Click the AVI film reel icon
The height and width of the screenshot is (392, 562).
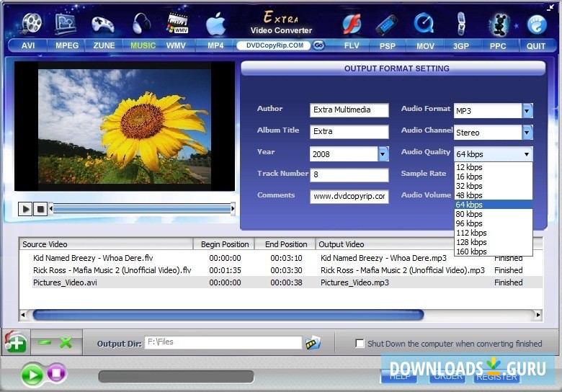(32, 23)
